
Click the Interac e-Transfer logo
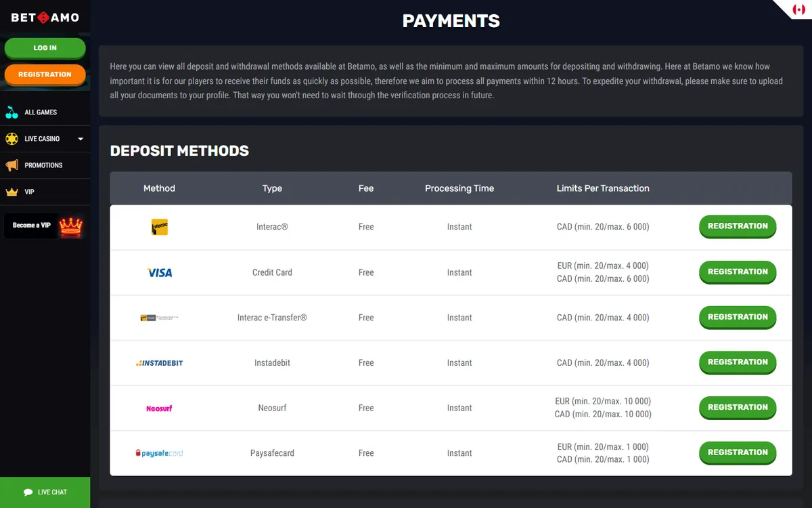pos(159,318)
